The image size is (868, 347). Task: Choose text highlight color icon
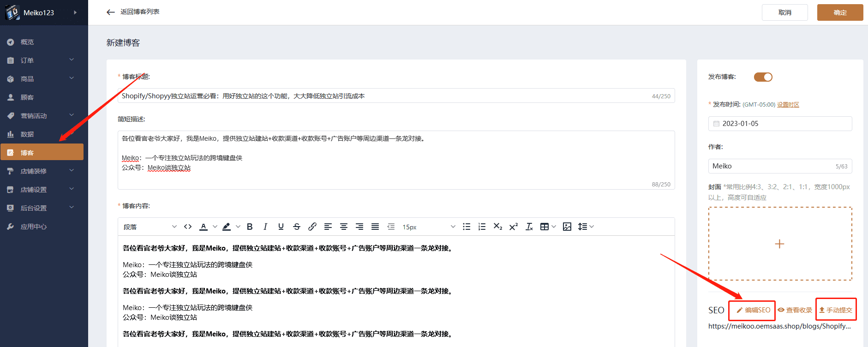tap(227, 227)
